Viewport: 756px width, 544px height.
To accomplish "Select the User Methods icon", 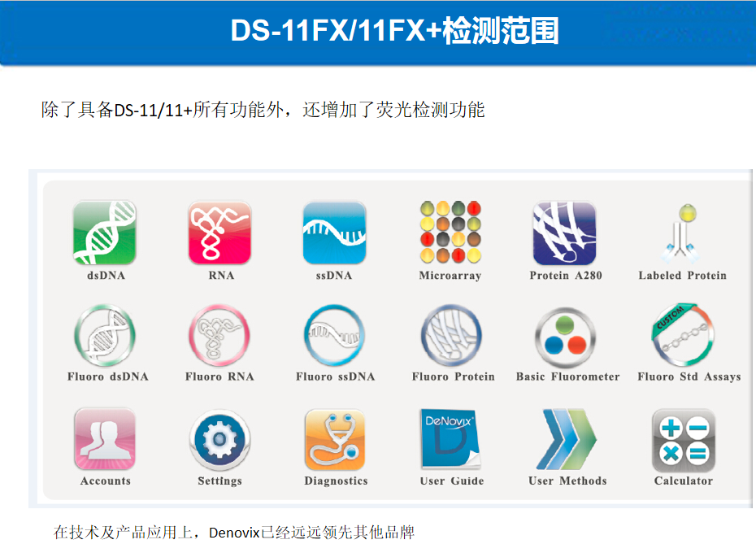I will click(567, 439).
